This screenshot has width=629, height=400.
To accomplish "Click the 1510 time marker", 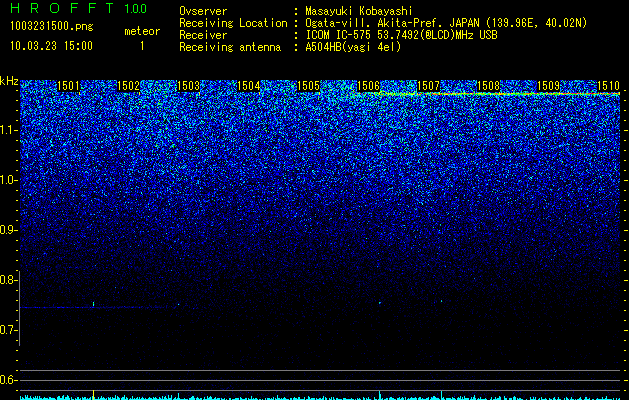I will 609,86.
